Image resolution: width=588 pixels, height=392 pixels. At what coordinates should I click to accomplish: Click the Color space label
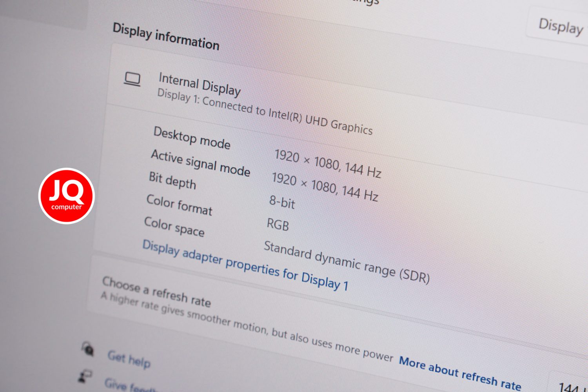click(x=174, y=227)
